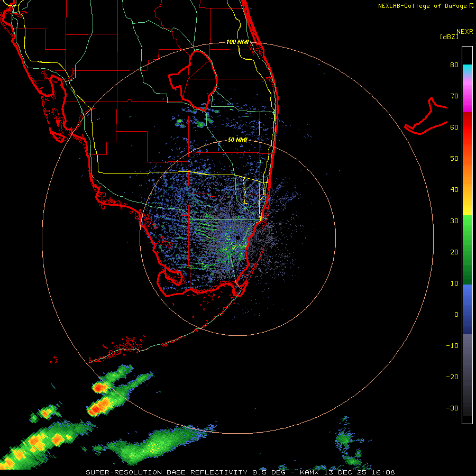Click the Super-Resolution Base Reflectivity caption text
This screenshot has width=476, height=476.
[167, 472]
